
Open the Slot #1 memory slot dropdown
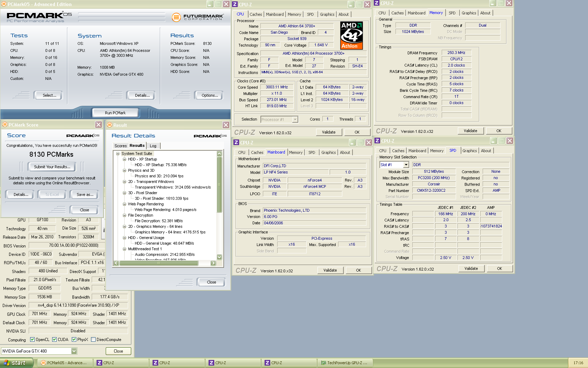tap(406, 165)
